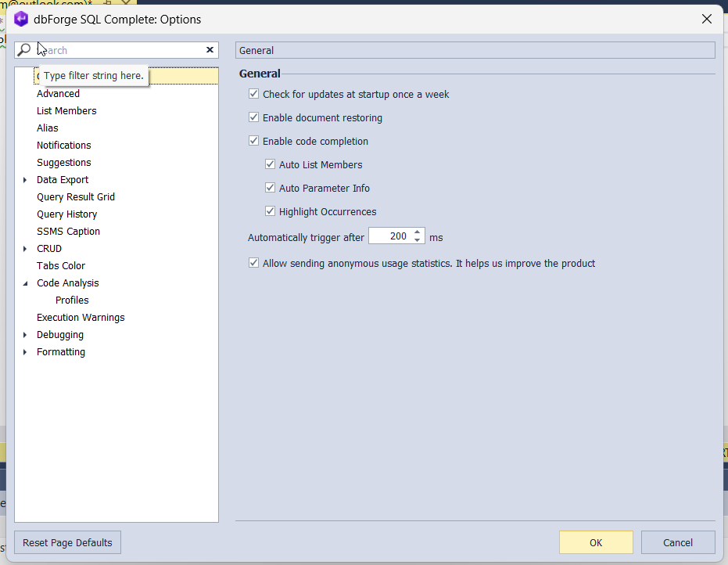728x565 pixels.
Task: Select Query History in options tree
Action: 66,214
